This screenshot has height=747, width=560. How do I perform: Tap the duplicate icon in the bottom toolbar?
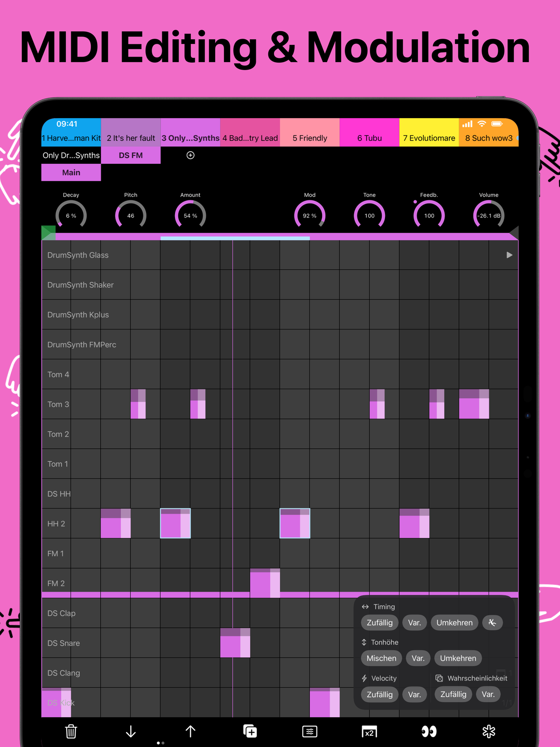tap(250, 731)
